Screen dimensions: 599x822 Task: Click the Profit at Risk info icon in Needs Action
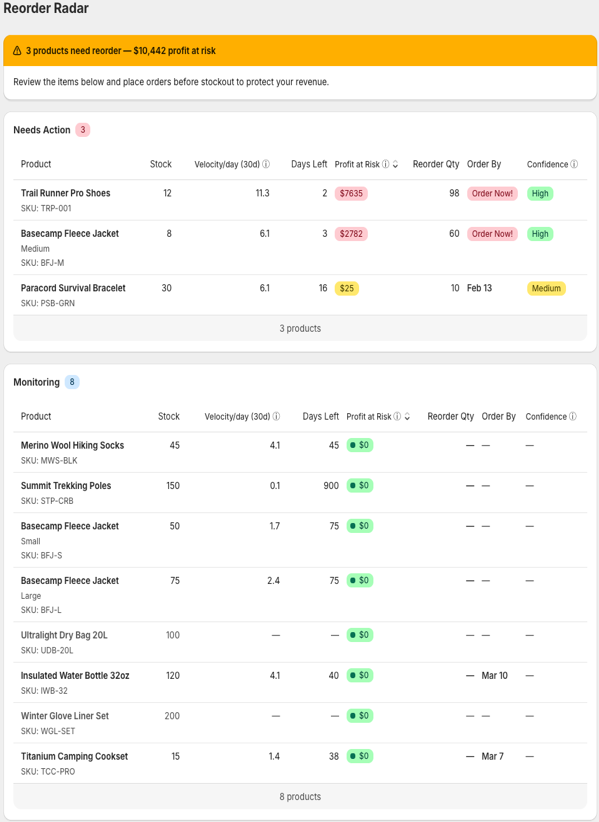pyautogui.click(x=384, y=164)
